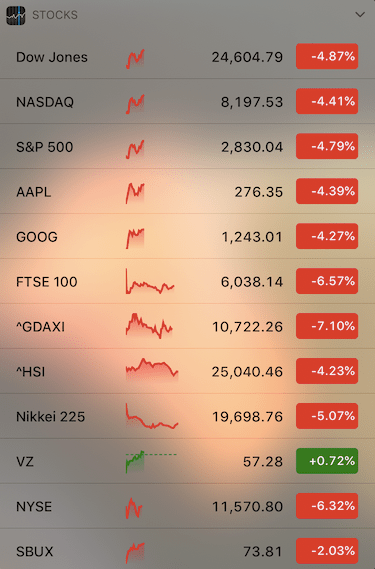The width and height of the screenshot is (375, 569).
Task: Click the ^HSI mini chart
Action: click(152, 370)
